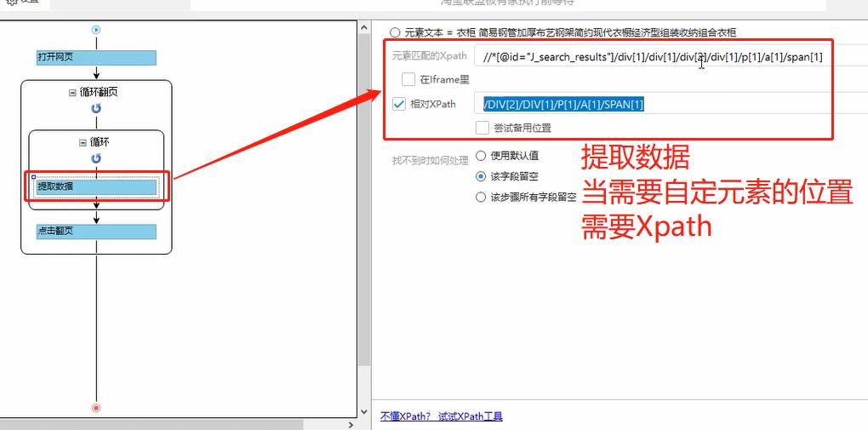Select the 点击翻页 step
The image size is (868, 430).
(96, 232)
